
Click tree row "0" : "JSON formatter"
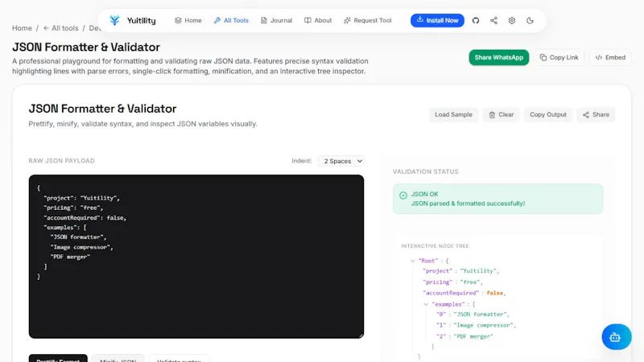pos(473,315)
